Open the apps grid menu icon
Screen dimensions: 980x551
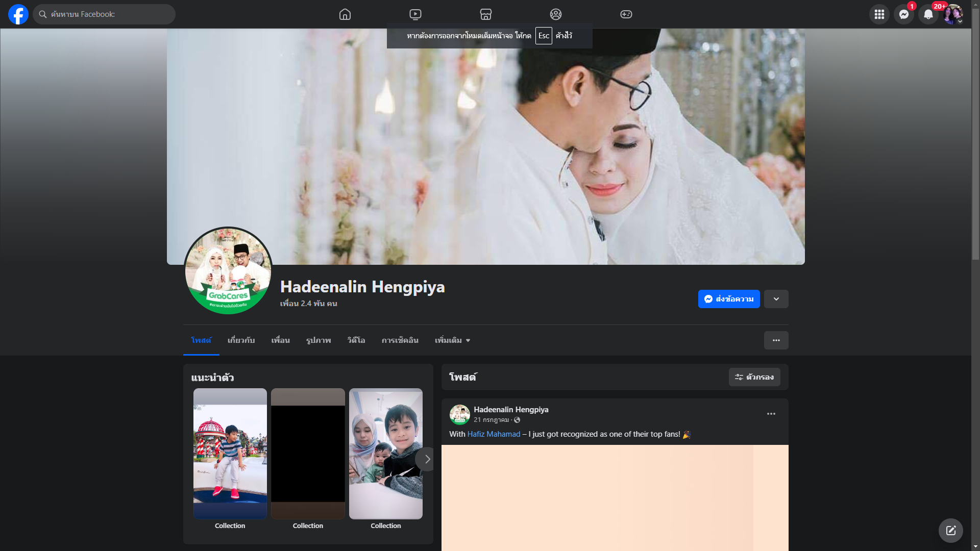pyautogui.click(x=879, y=14)
